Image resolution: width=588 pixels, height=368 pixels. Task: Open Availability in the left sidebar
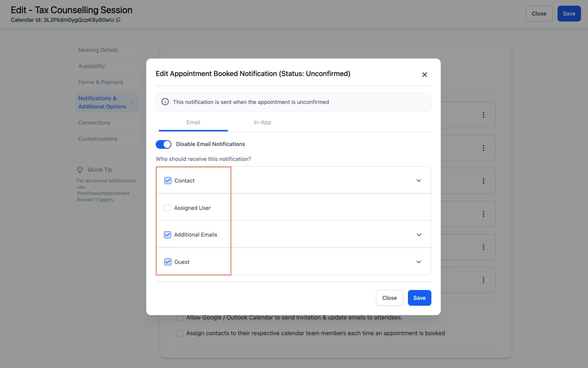[92, 66]
